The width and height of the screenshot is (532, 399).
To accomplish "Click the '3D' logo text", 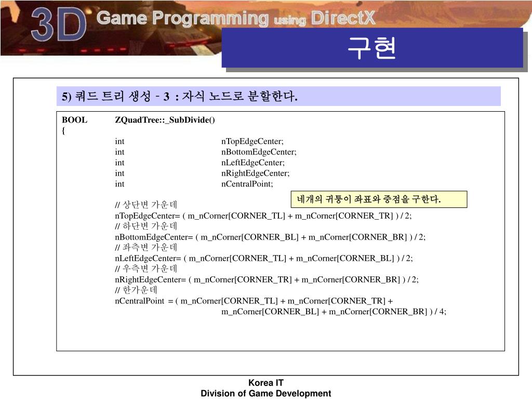I will [x=58, y=24].
